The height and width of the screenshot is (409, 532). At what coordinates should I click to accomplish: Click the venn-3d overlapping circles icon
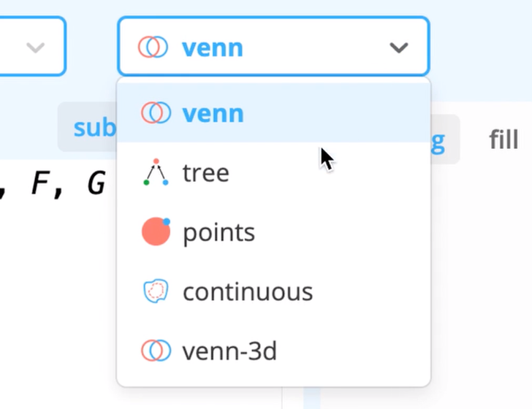(x=156, y=351)
